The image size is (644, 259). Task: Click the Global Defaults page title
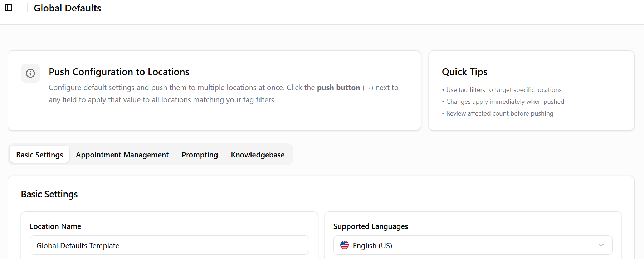tap(67, 8)
